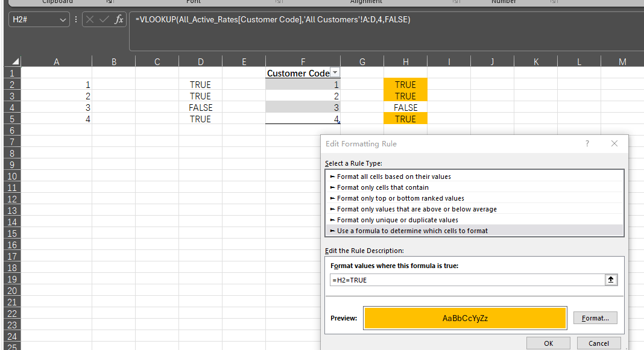Click the orange AaBbCcYyZz preview swatch

pos(465,318)
